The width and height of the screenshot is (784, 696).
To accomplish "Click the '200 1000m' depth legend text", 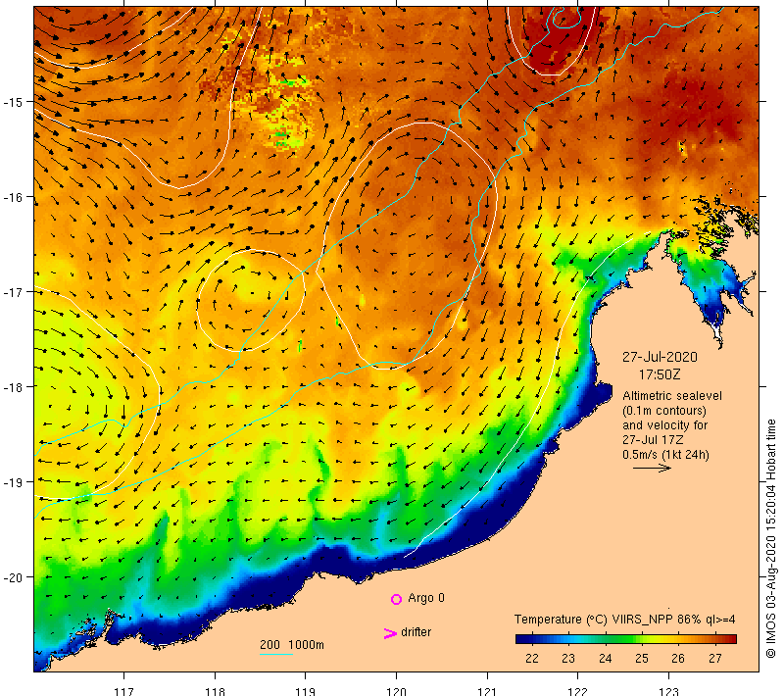I will [292, 645].
